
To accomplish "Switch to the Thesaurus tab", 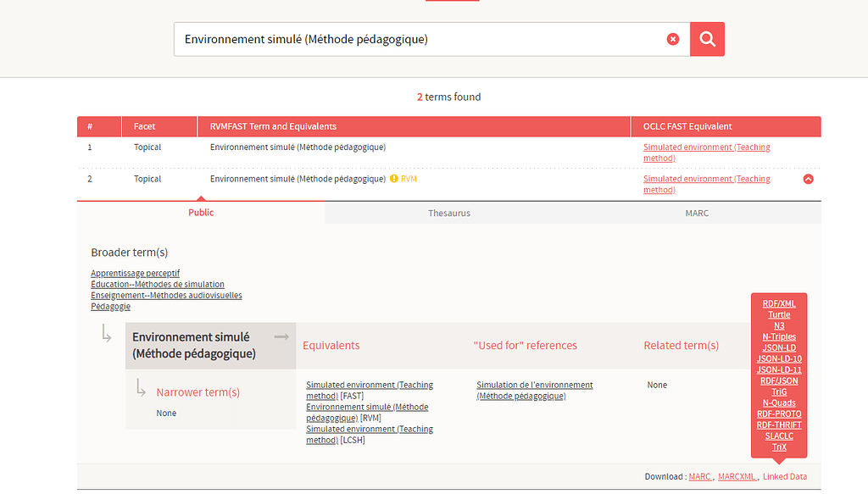I will click(448, 213).
